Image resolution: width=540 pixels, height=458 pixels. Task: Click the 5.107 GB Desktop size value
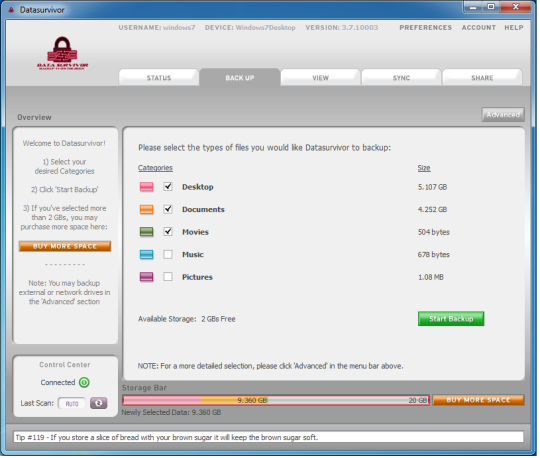coord(434,188)
